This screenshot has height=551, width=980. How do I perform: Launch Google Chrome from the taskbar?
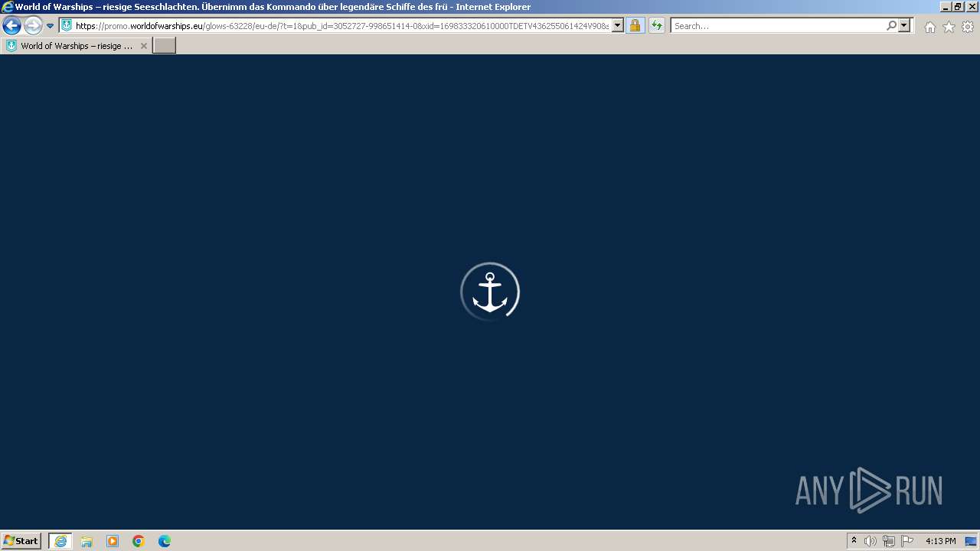[139, 541]
